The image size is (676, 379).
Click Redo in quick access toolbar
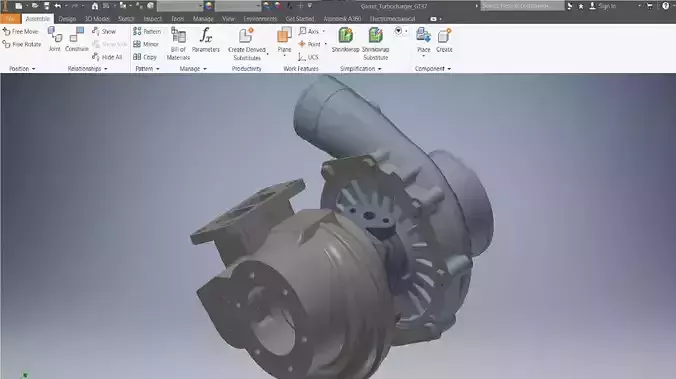tap(74, 6)
